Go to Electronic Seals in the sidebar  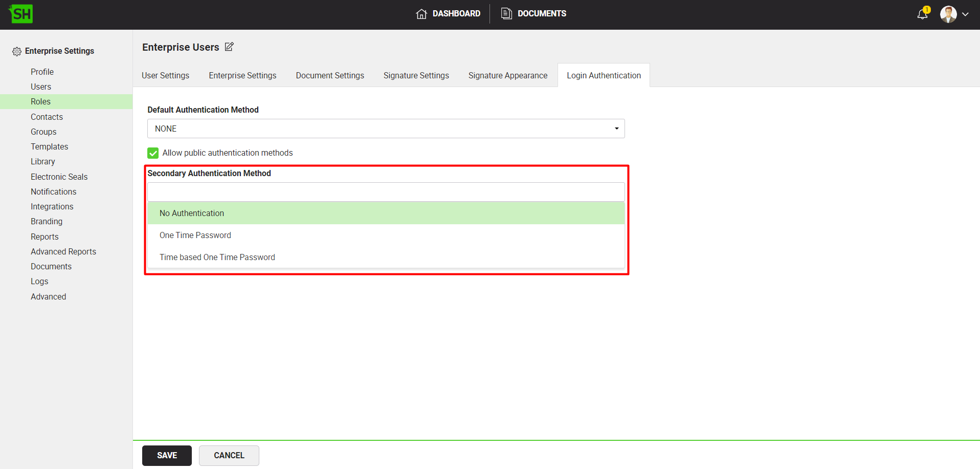(x=59, y=177)
